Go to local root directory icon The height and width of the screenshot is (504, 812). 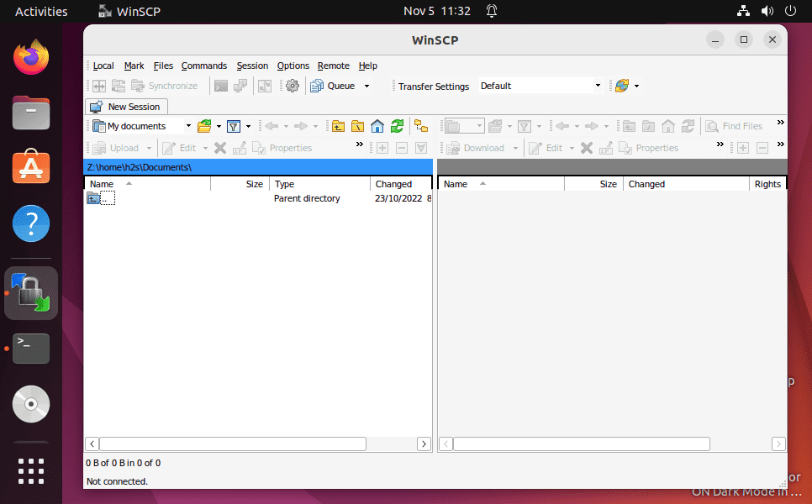coord(358,126)
